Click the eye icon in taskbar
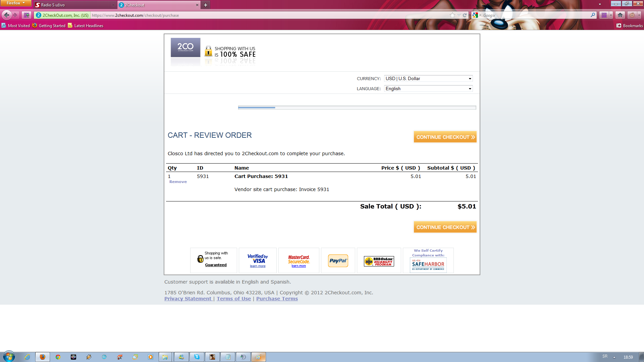The height and width of the screenshot is (362, 644). [73, 357]
